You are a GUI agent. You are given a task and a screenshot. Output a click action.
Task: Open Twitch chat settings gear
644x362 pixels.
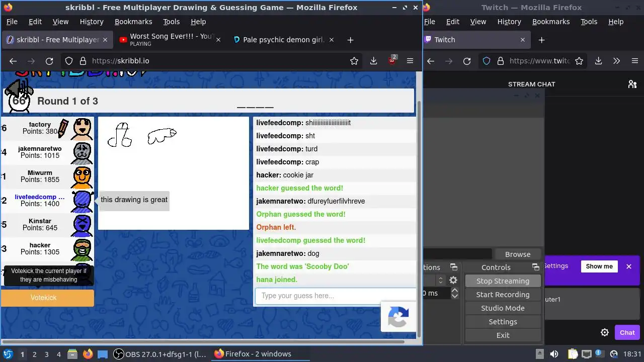(605, 332)
